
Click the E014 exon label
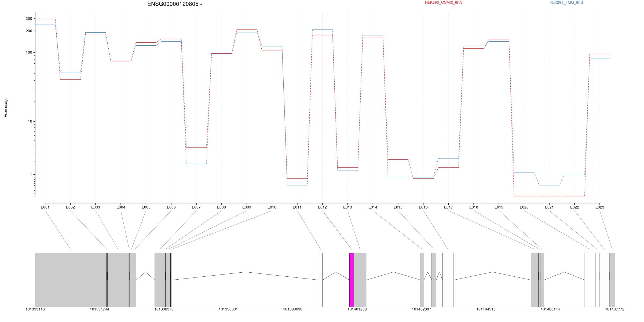click(373, 207)
